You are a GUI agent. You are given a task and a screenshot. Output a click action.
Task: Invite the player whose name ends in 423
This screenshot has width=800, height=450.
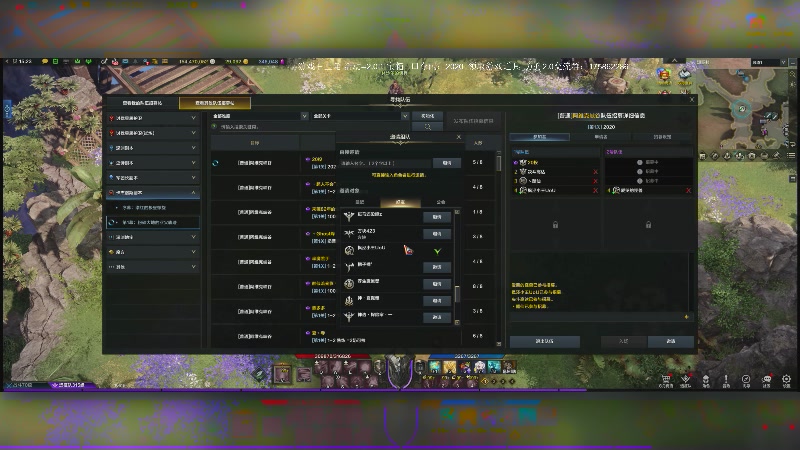(x=437, y=234)
